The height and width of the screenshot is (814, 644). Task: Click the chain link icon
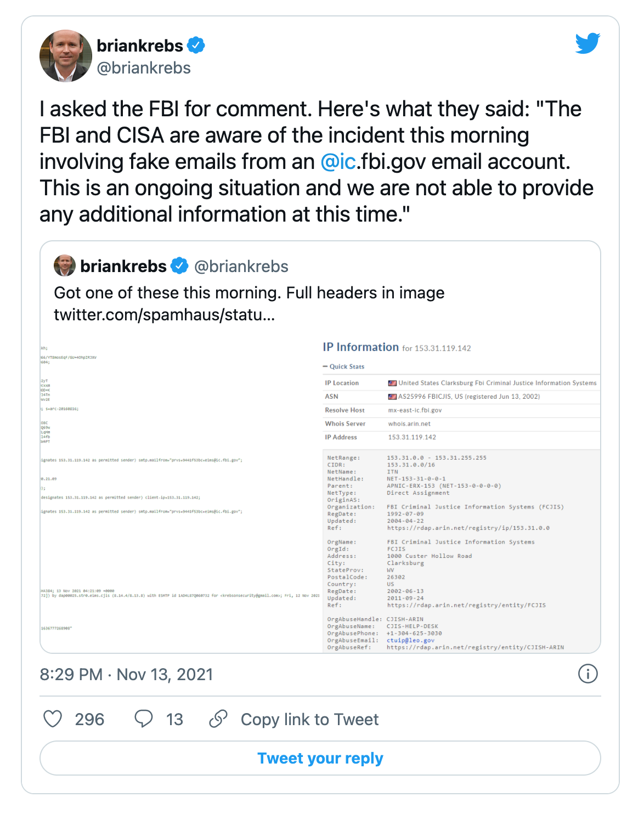click(x=218, y=719)
